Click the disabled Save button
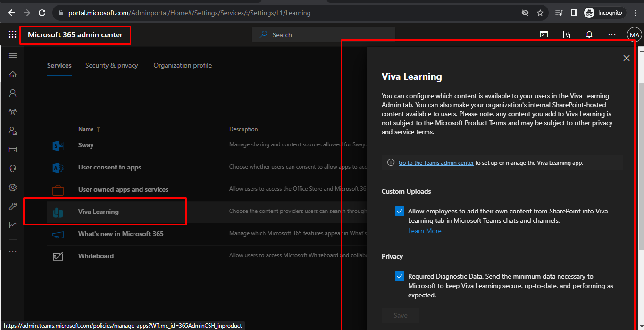 (x=401, y=315)
